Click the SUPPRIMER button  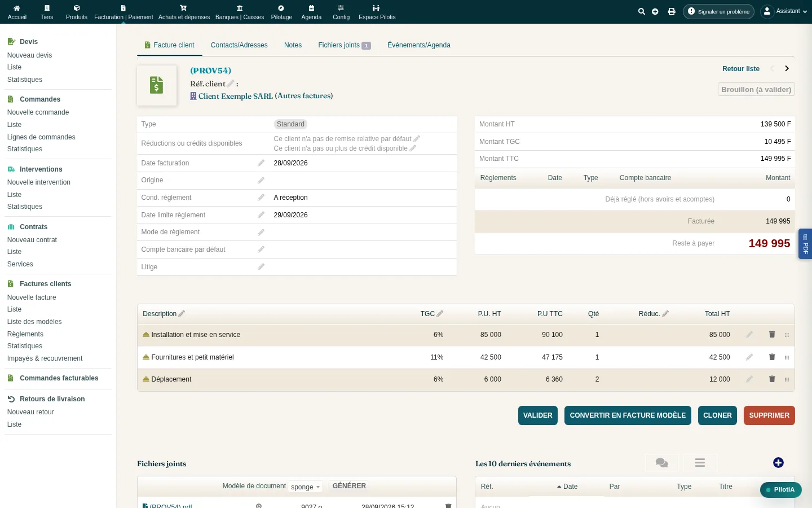click(x=769, y=415)
